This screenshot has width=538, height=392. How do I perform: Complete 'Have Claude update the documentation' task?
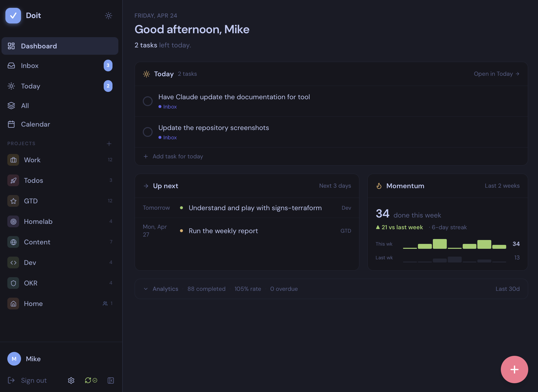[148, 101]
